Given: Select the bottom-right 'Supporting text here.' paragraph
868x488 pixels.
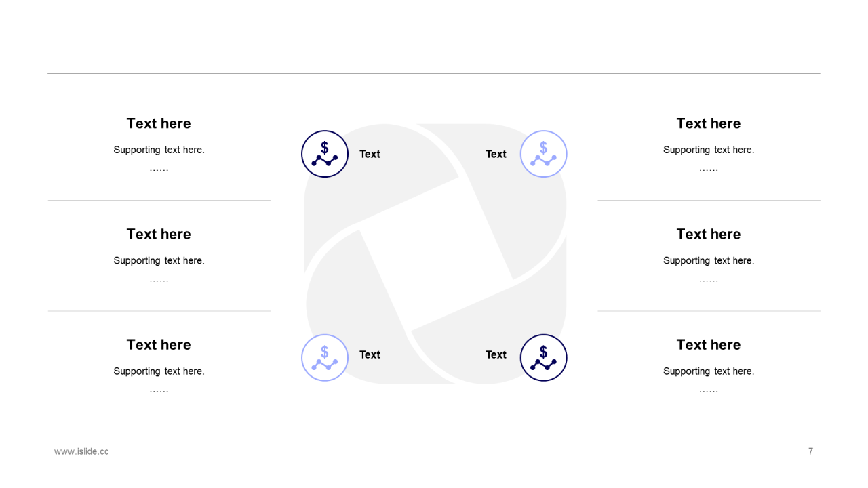Looking at the screenshot, I should pos(708,371).
